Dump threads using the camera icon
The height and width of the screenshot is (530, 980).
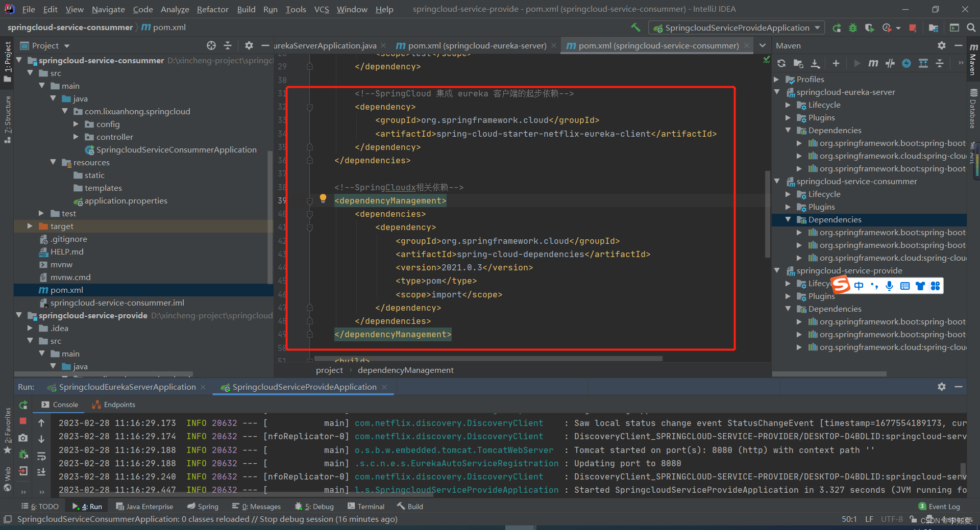tap(23, 438)
